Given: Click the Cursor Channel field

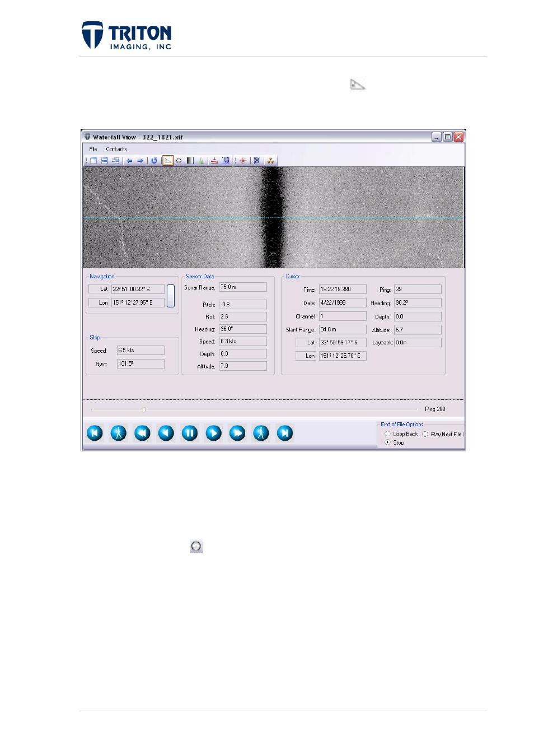Looking at the screenshot, I should tap(343, 316).
